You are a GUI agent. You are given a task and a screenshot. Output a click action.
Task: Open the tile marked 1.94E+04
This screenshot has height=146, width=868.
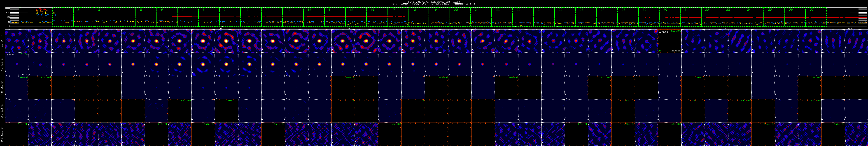pyautogui.click(x=16, y=87)
